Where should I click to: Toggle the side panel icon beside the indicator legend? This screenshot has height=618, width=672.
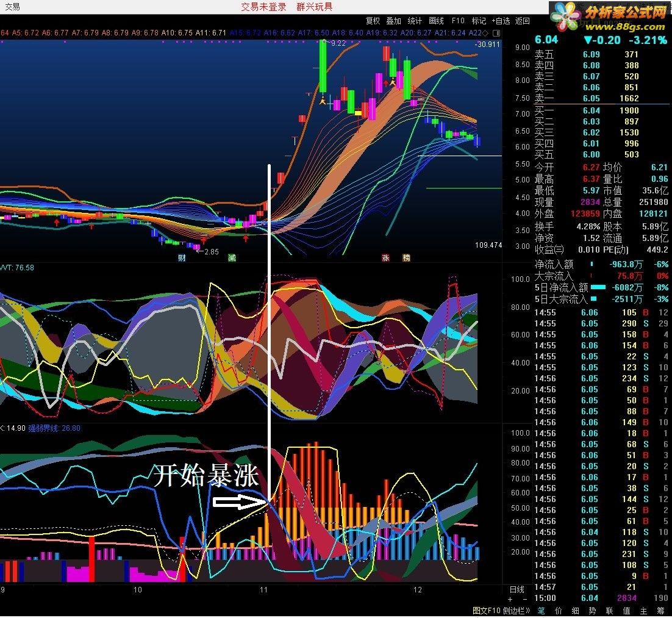click(x=496, y=33)
